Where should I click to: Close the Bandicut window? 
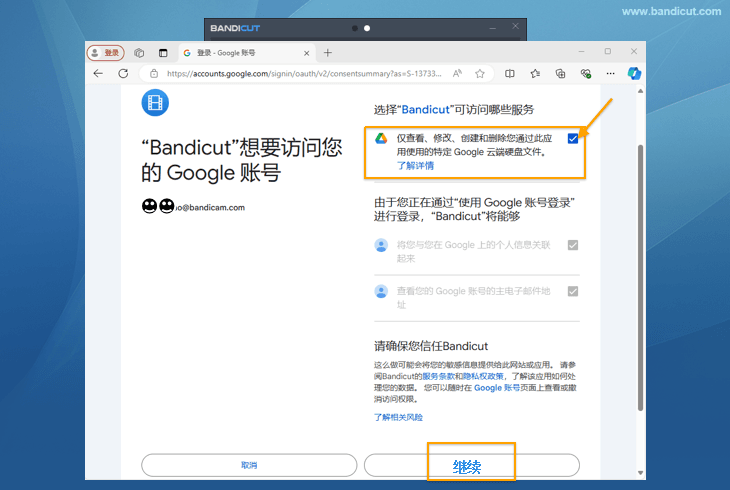[515, 26]
